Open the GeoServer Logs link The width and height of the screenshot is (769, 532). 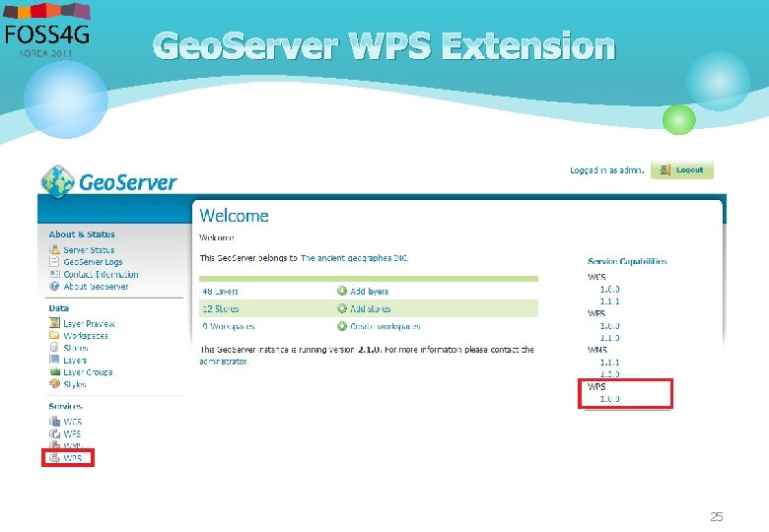pos(93,262)
